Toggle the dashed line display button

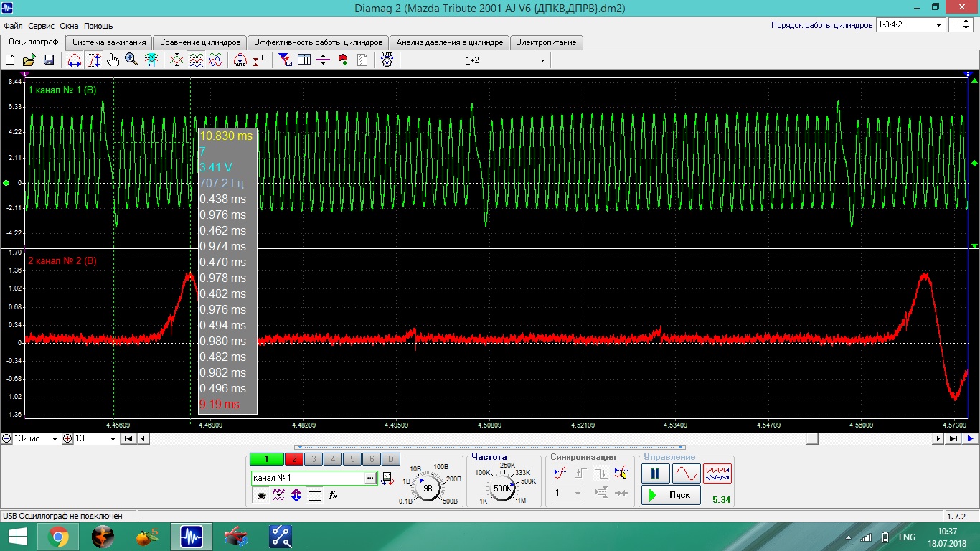click(315, 495)
